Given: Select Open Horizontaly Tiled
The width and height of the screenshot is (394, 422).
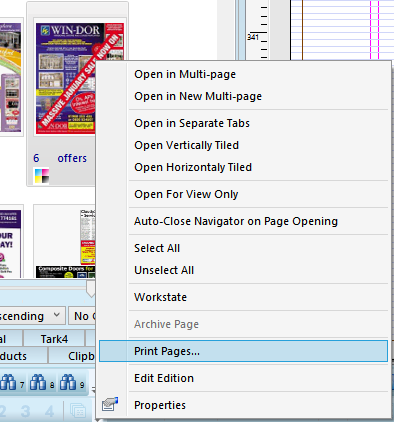Looking at the screenshot, I should click(x=193, y=167).
